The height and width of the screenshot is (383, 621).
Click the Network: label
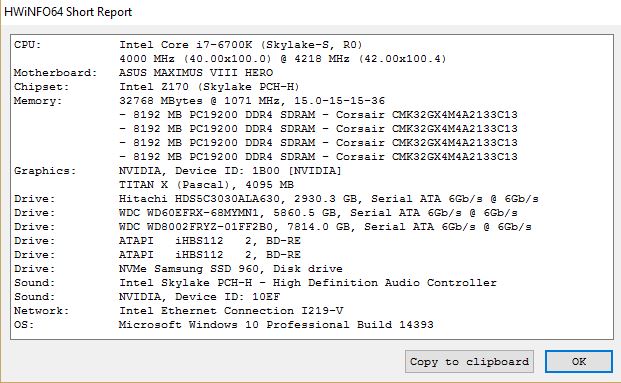point(42,311)
